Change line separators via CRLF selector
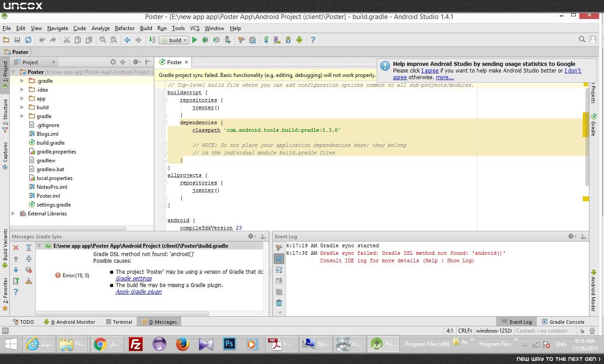Viewport: 604px width, 364px height. pyautogui.click(x=466, y=331)
